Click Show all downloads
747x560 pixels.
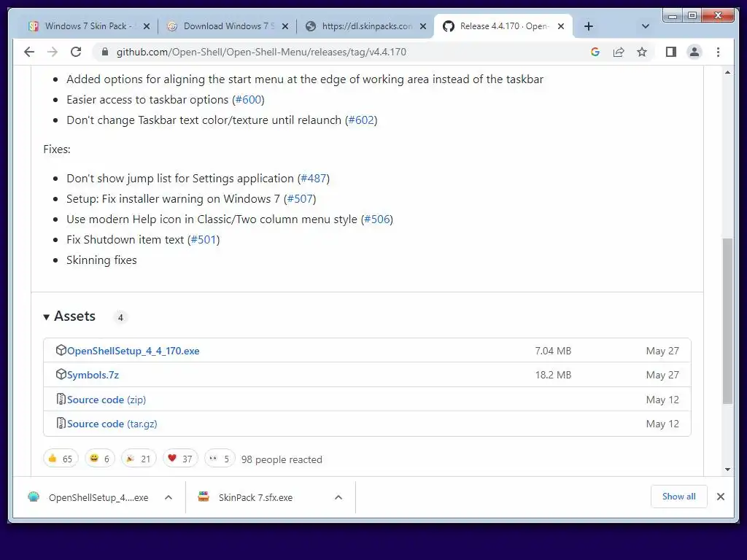coord(679,497)
